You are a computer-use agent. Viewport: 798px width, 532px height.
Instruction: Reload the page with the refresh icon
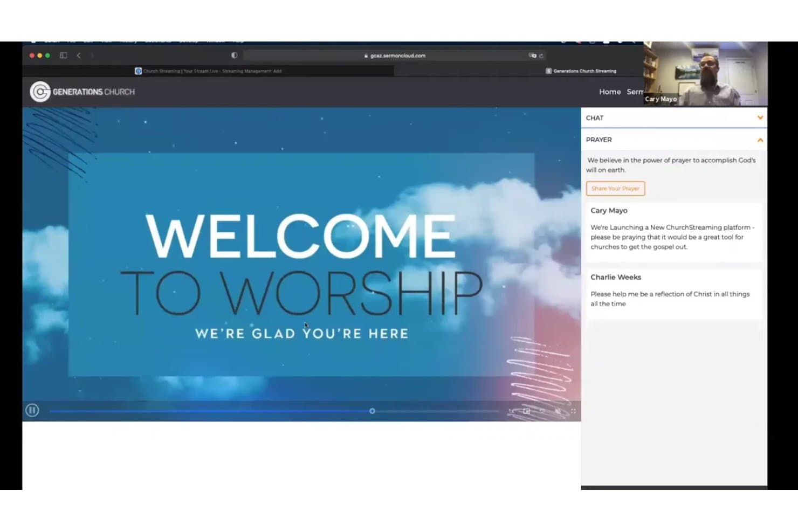pos(541,56)
